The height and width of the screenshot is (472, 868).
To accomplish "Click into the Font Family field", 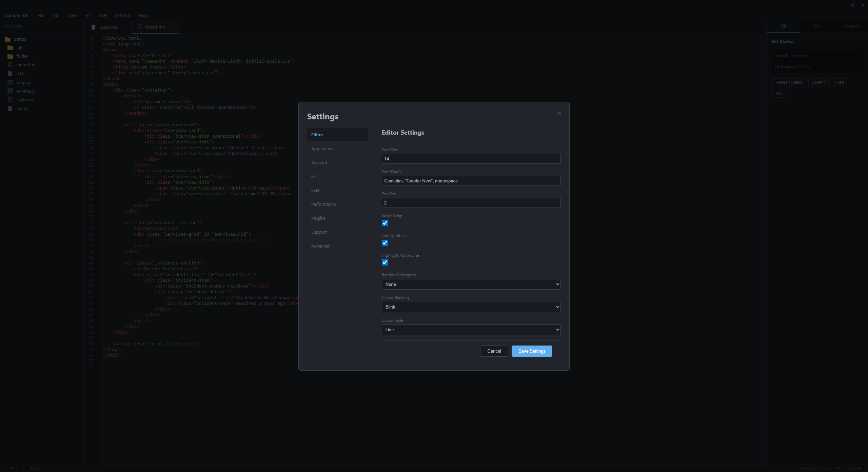I will coord(471,181).
